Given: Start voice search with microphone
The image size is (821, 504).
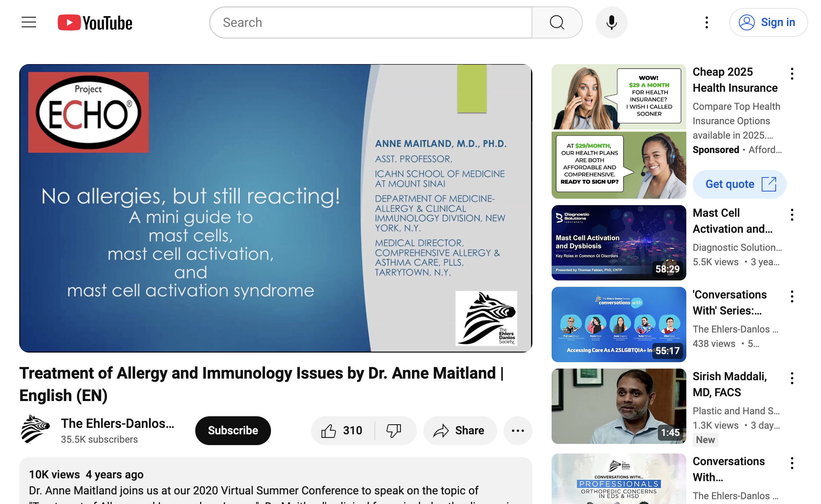Looking at the screenshot, I should pos(611,22).
